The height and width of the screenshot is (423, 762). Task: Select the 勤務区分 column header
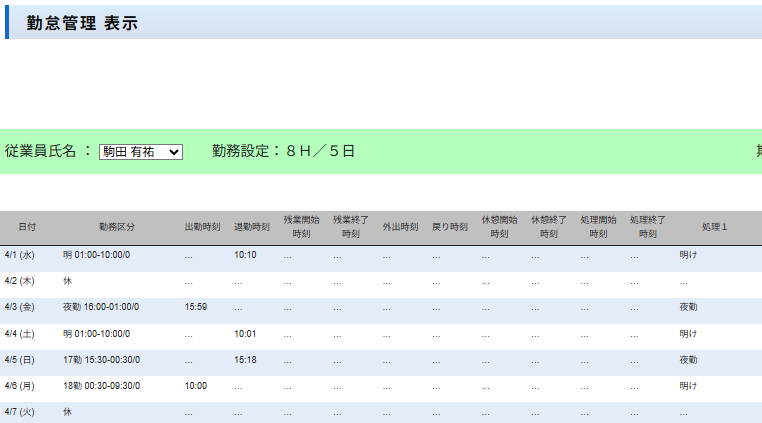pyautogui.click(x=117, y=227)
